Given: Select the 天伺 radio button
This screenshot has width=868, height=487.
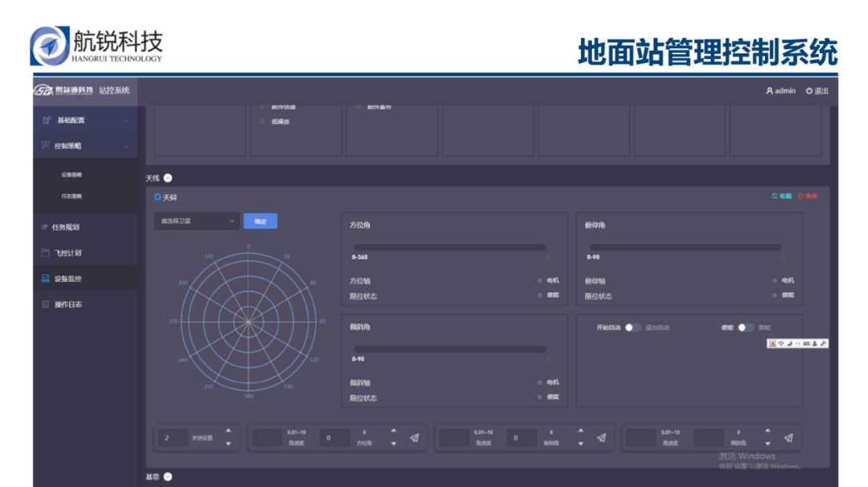Looking at the screenshot, I should (158, 197).
